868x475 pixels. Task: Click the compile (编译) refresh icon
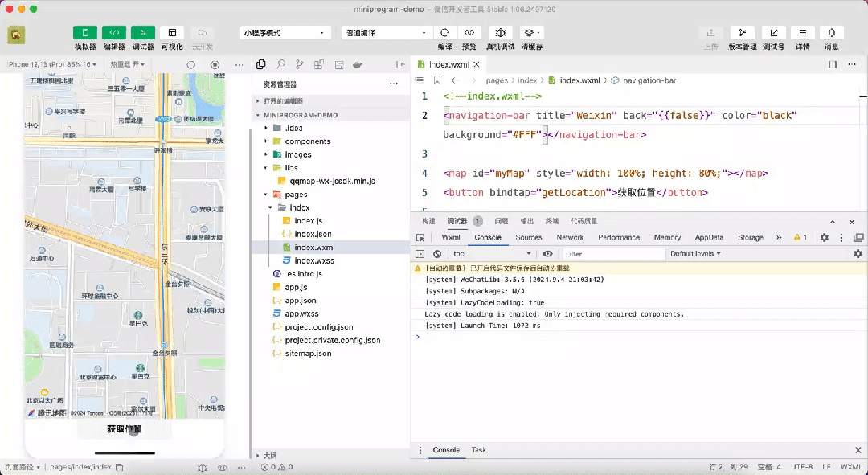pos(444,33)
